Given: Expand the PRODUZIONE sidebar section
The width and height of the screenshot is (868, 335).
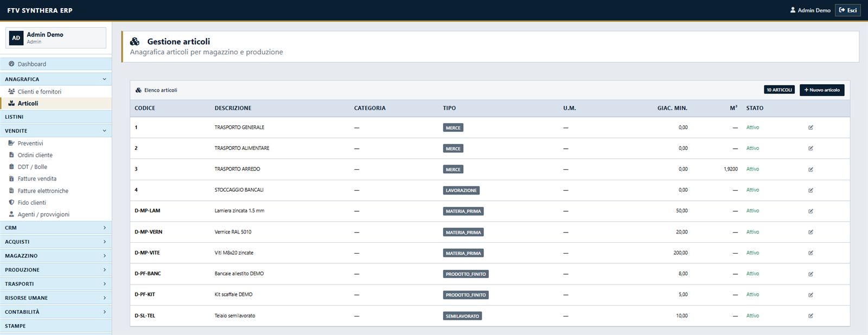Looking at the screenshot, I should 56,270.
